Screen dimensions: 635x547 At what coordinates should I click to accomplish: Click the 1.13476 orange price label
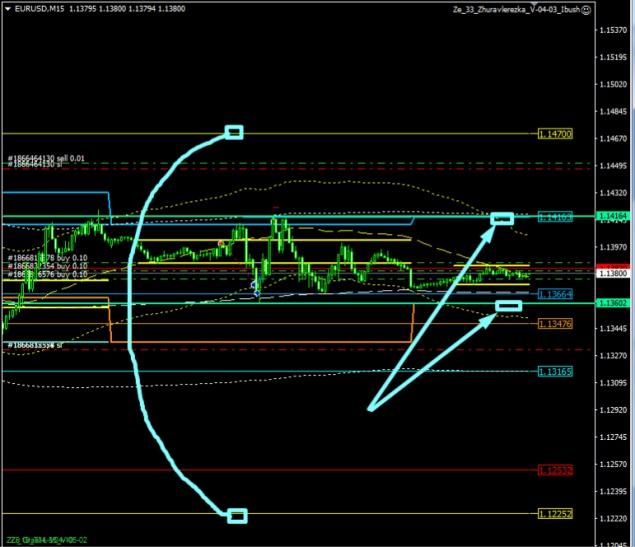[x=555, y=324]
